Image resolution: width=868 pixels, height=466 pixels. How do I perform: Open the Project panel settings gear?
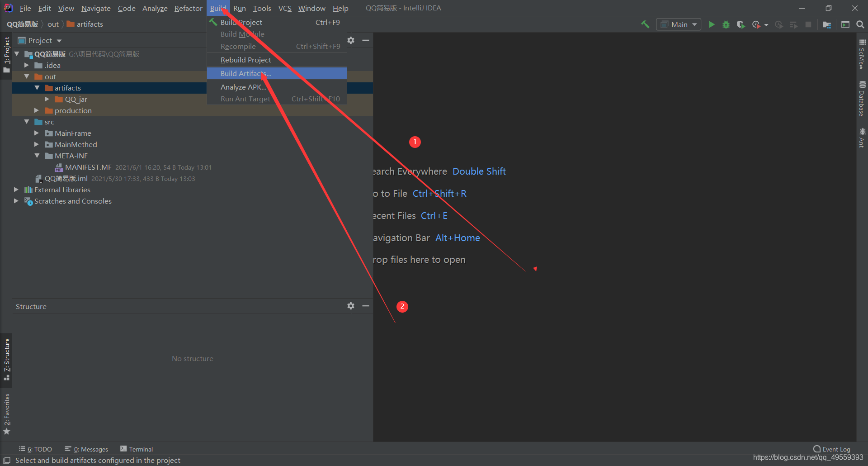(x=351, y=40)
